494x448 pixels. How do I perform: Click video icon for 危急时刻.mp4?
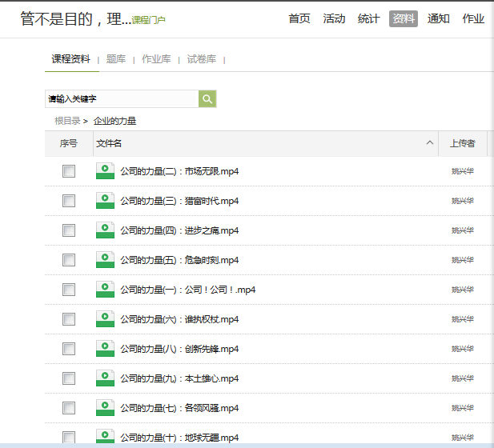pos(105,260)
